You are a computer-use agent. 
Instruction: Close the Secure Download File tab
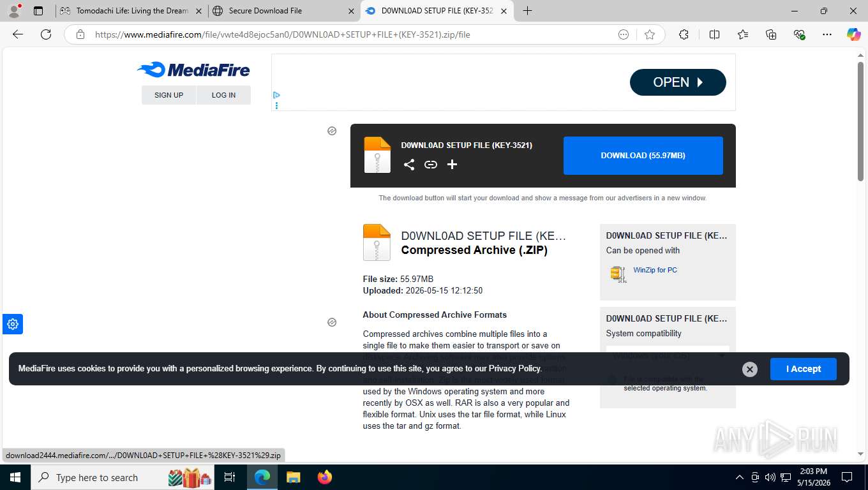(x=352, y=11)
